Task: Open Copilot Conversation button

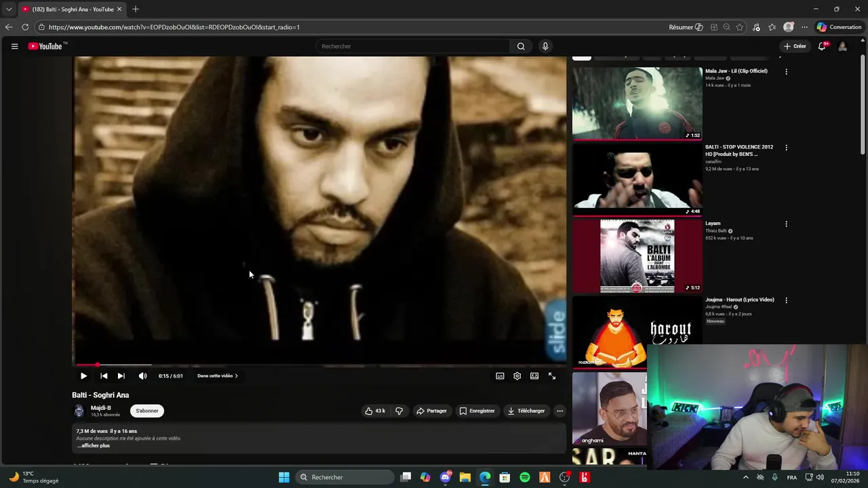Action: (x=840, y=27)
